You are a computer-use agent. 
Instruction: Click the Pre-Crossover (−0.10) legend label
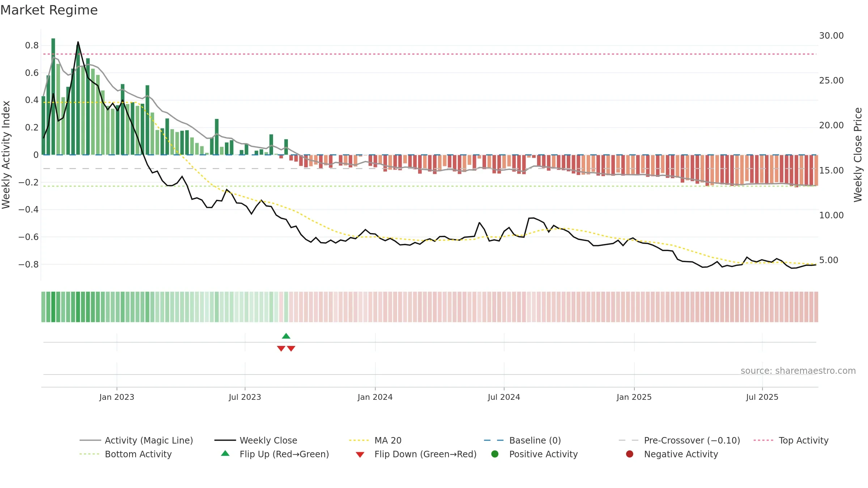click(x=692, y=440)
